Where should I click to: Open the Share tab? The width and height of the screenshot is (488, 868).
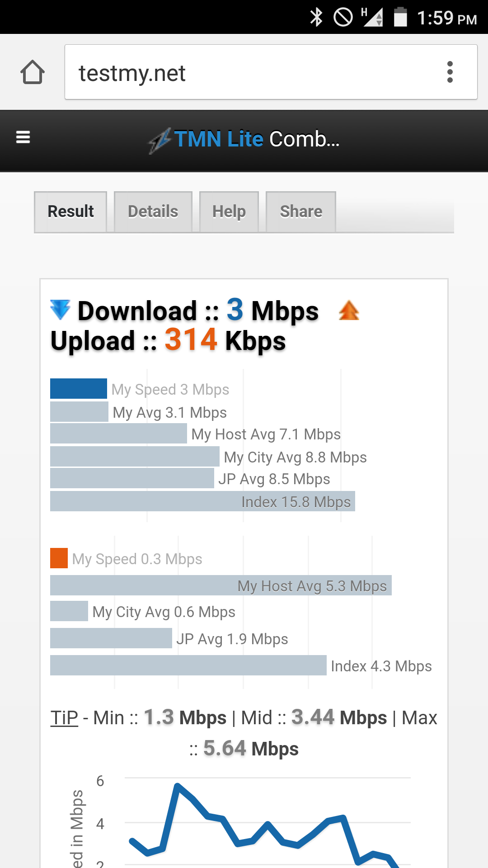[x=301, y=212]
